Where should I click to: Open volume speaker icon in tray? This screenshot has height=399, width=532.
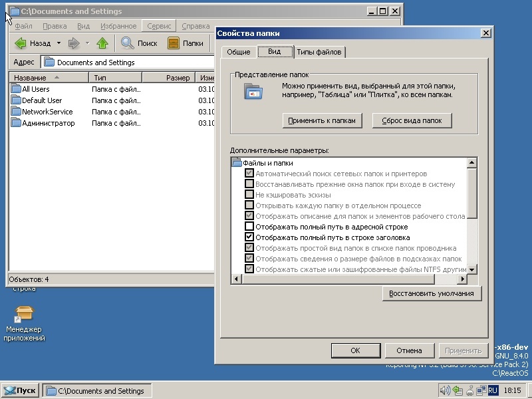(444, 390)
